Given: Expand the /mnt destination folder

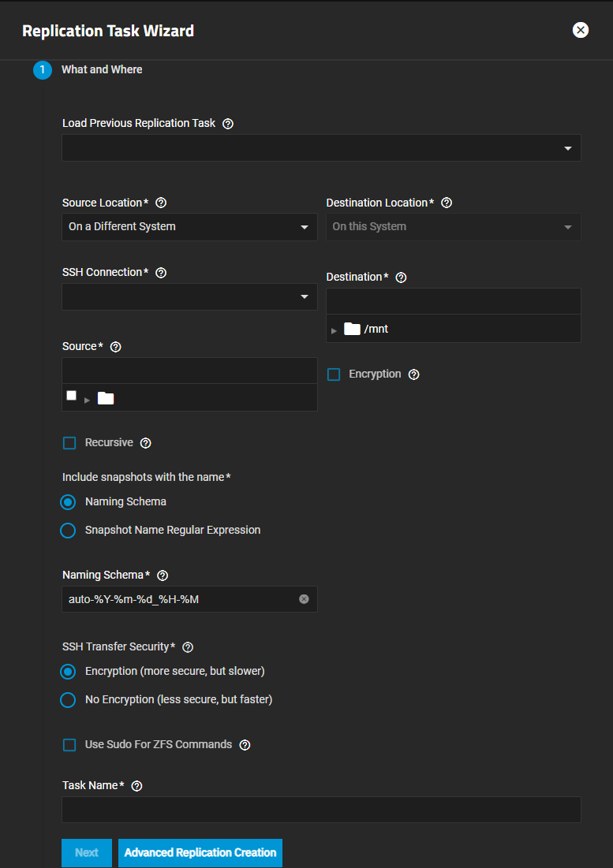Looking at the screenshot, I should pos(335,330).
